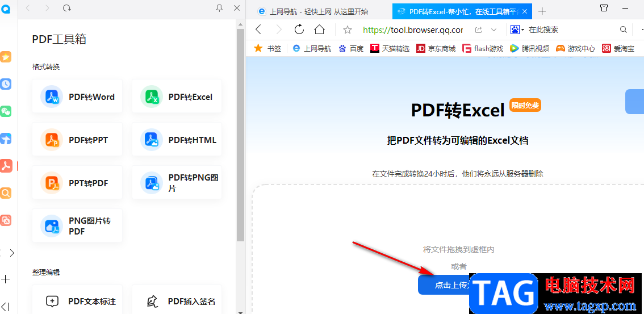644x314 pixels.
Task: Open the 京东商城 bookmark
Action: [x=436, y=48]
